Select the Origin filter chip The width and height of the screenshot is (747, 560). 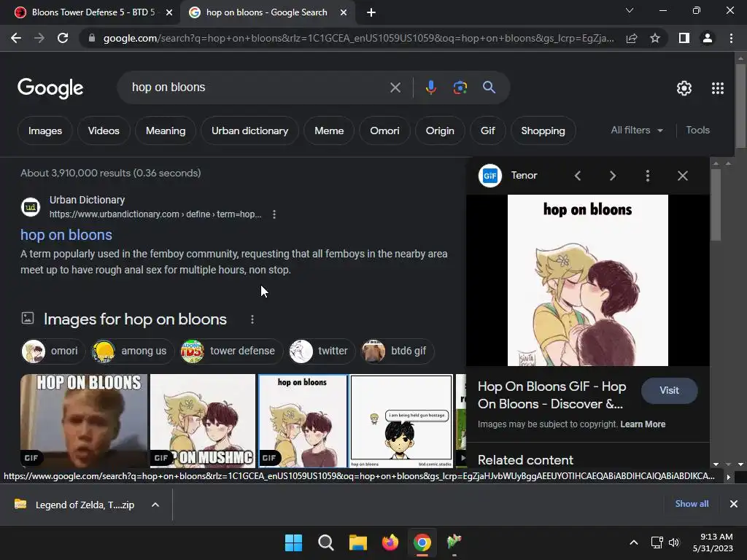(440, 131)
